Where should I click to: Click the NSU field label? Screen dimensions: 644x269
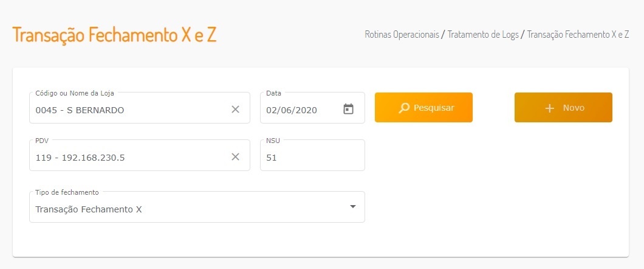pyautogui.click(x=273, y=141)
